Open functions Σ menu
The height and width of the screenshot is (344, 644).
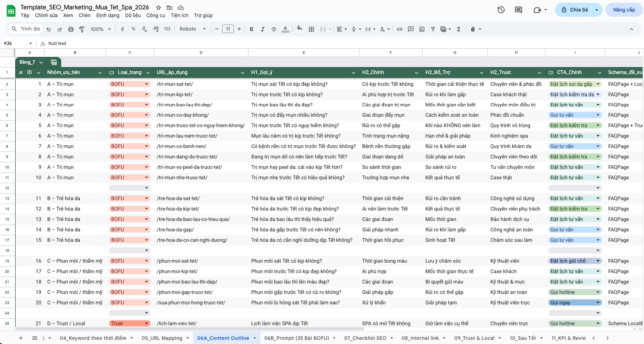tap(458, 29)
